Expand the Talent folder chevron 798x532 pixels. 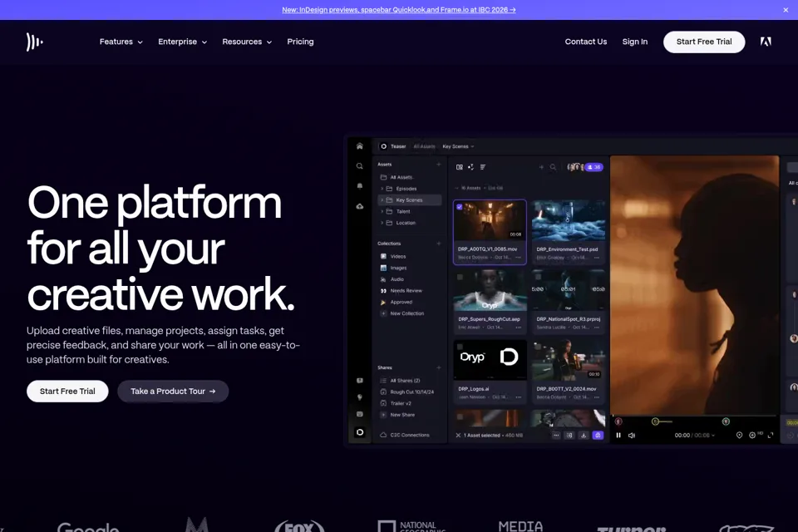pos(382,211)
